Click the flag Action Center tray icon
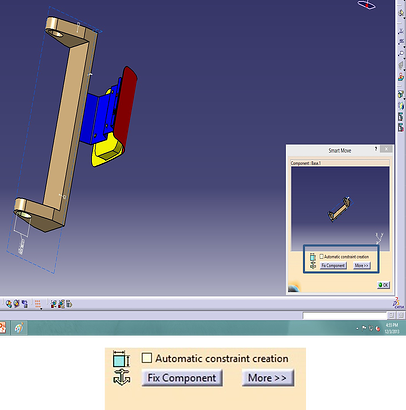 tap(364, 328)
